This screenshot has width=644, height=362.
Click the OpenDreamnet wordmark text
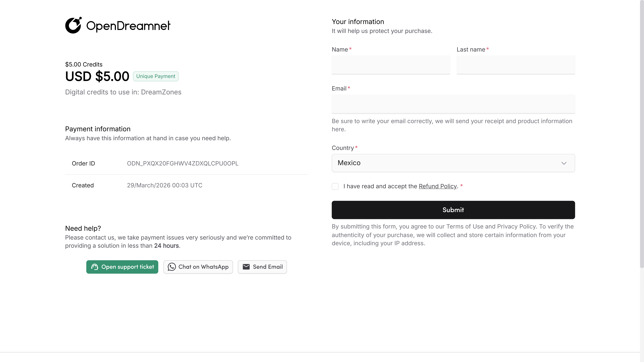tap(128, 26)
